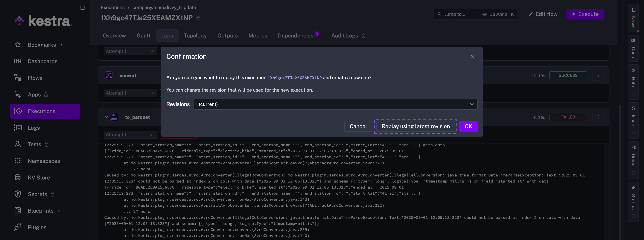Open Plugins in the sidebar
The image size is (644, 240).
coord(37,227)
